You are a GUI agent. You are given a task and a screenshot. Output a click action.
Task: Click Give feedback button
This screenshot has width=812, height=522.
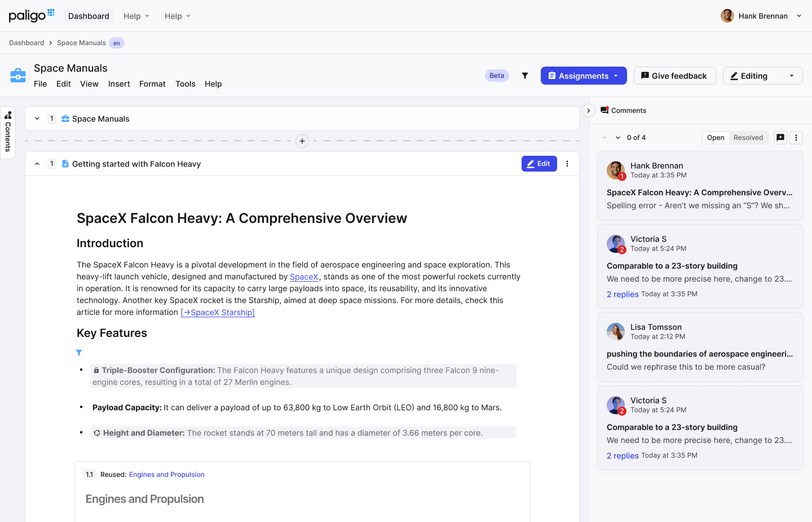(674, 76)
